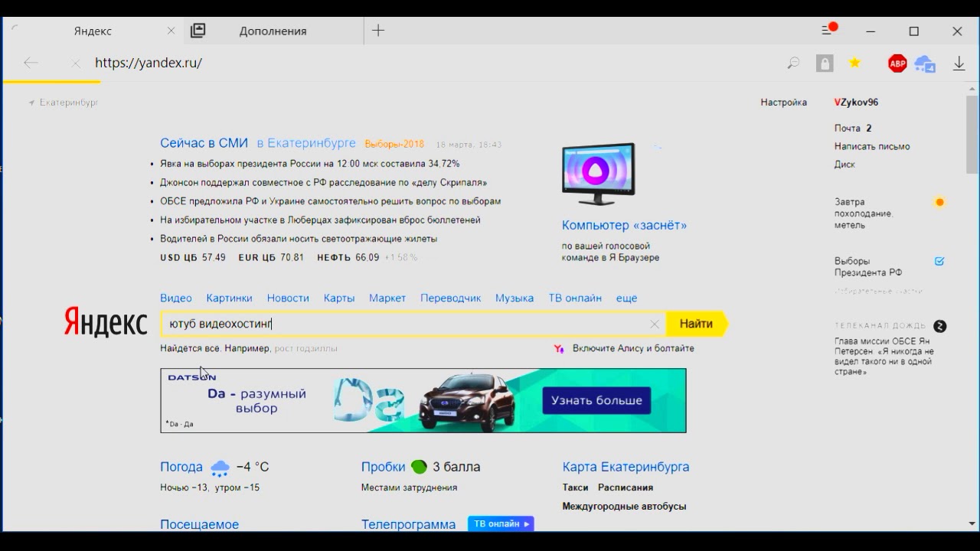Open news about Джонсон and Скрипаля
This screenshot has height=551, width=980.
point(323,183)
